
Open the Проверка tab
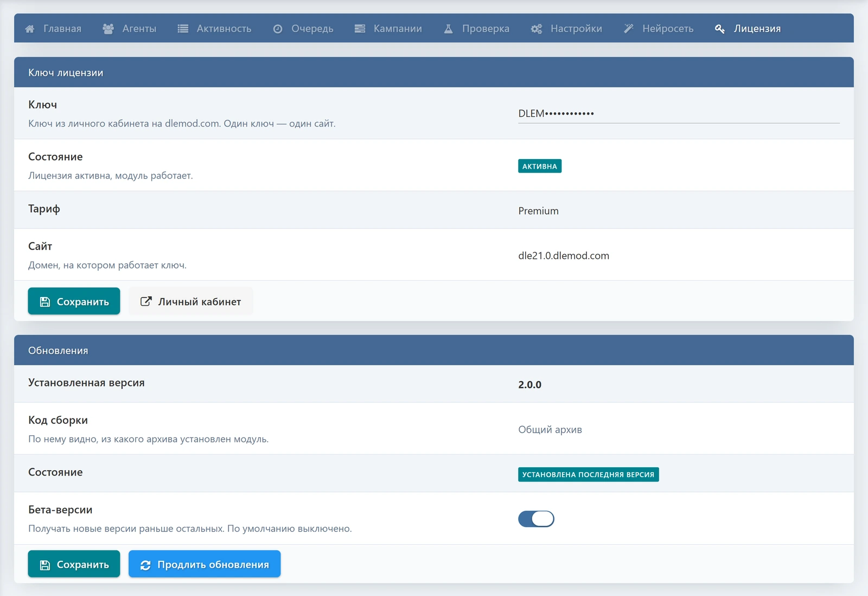[477, 29]
